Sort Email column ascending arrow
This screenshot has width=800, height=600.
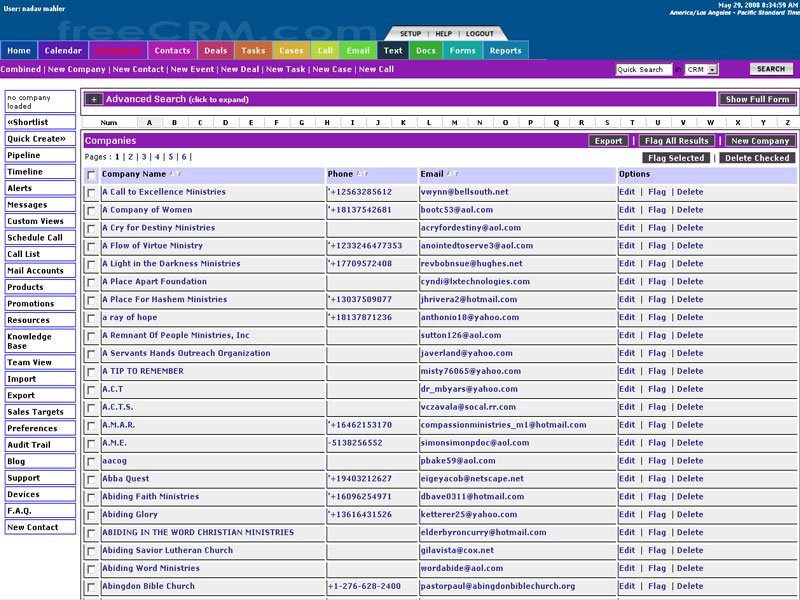point(449,174)
